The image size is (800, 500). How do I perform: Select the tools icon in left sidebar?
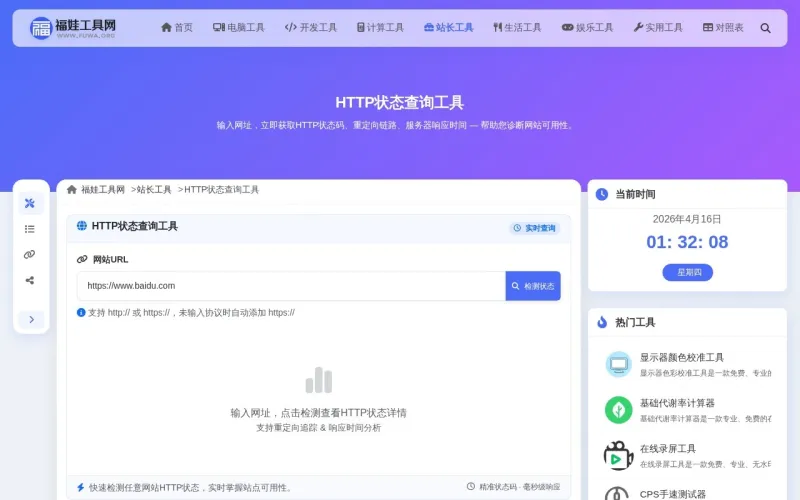click(x=30, y=203)
